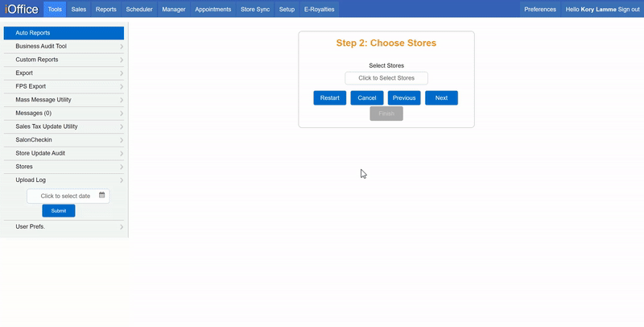Screen dimensions: 644x327
Task: Select Auto Reports in the sidebar
Action: (x=64, y=33)
